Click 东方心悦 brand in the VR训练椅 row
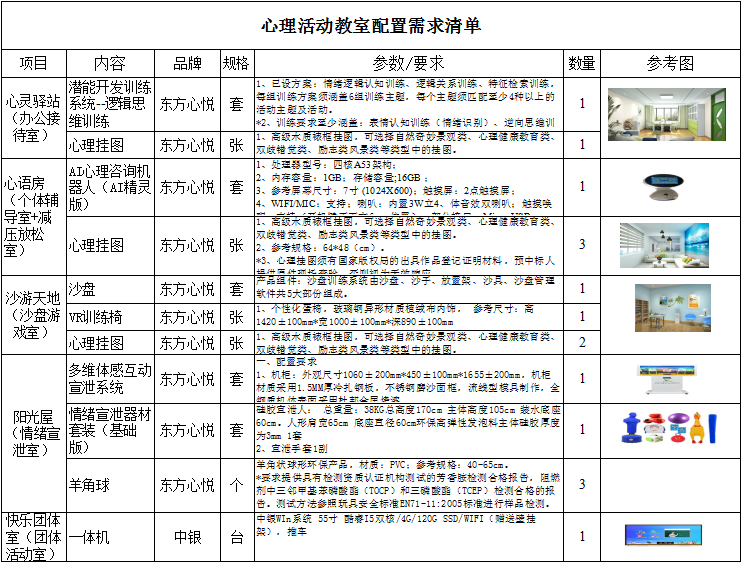The image size is (744, 562). pyautogui.click(x=187, y=317)
